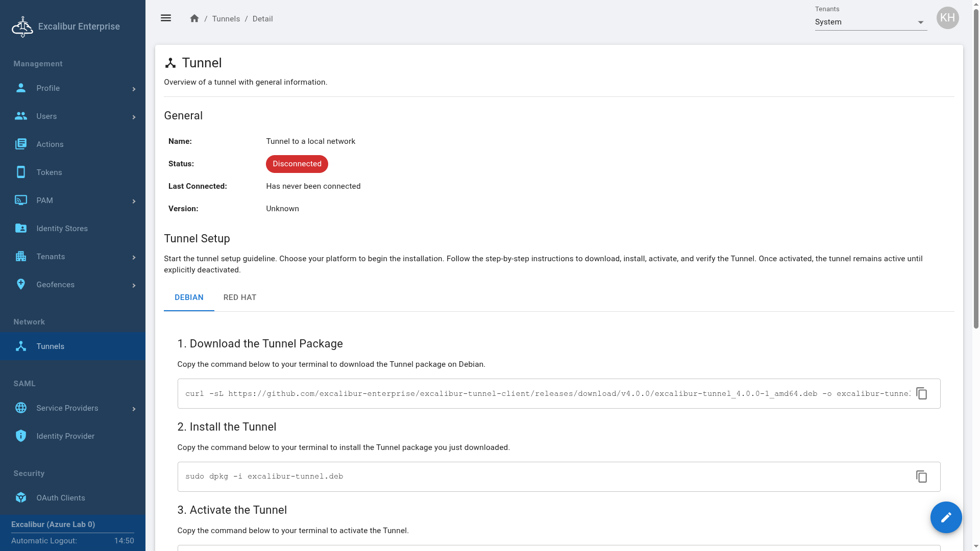Select the DEBIAN tab
980x551 pixels.
coord(189,297)
